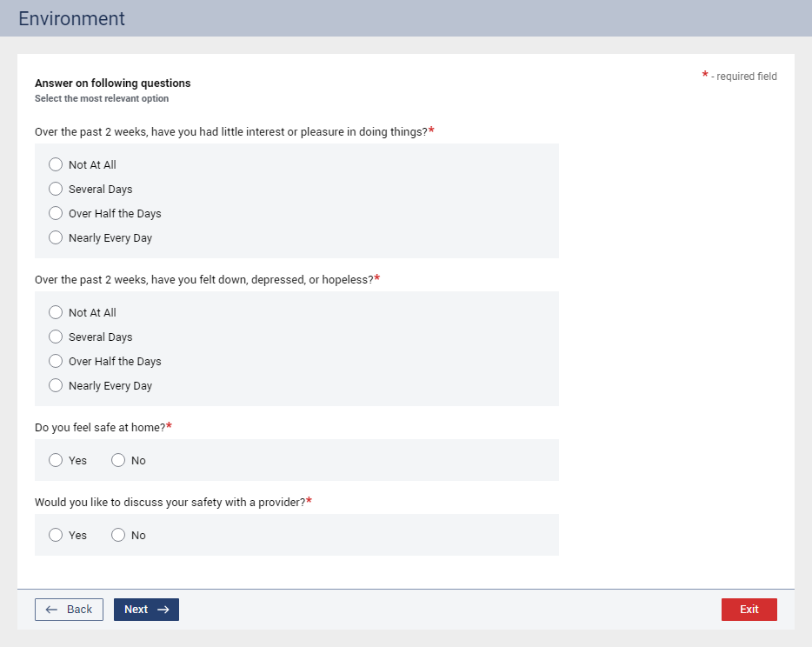The image size is (812, 647).
Task: Click the right arrow icon in Next button
Action: [163, 610]
